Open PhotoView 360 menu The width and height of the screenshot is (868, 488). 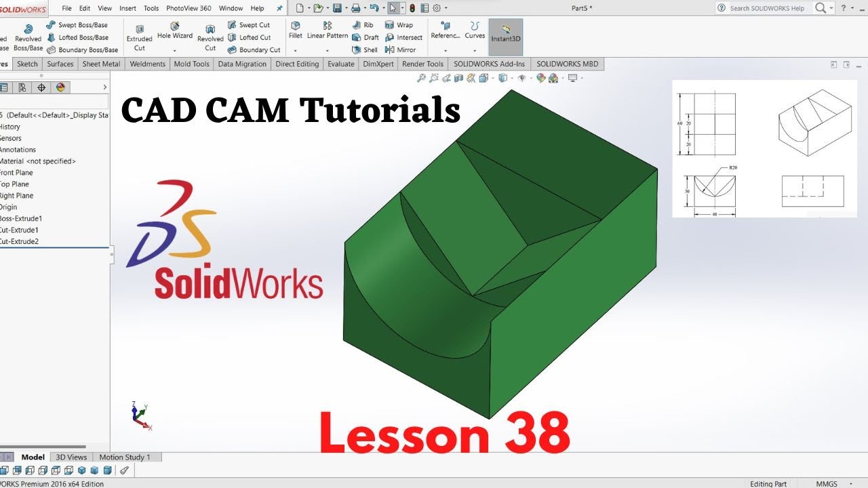pos(189,8)
